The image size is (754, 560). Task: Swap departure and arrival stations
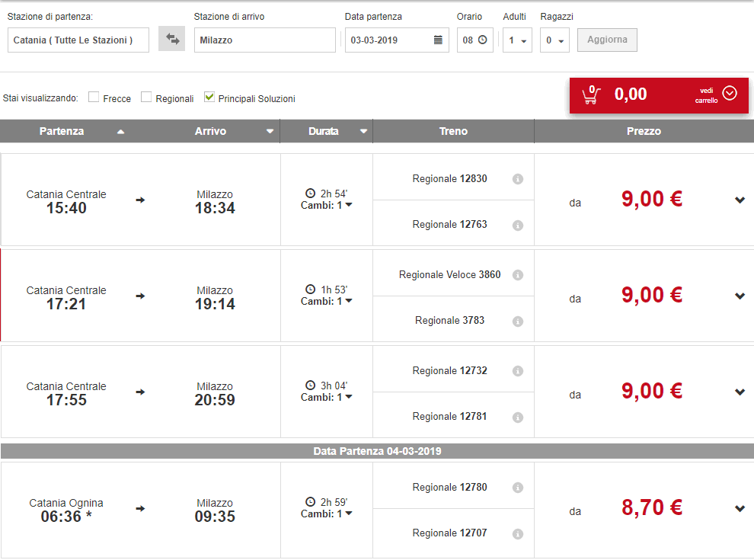pos(172,39)
